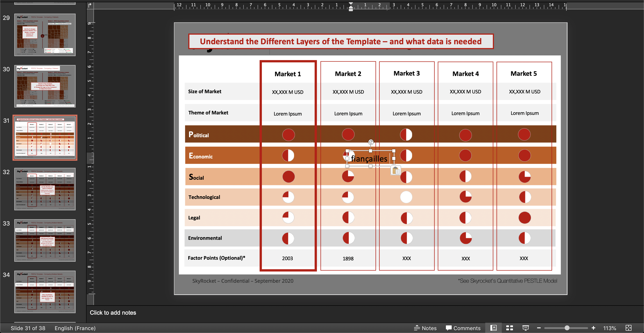Click the rotation handle above fiançailles box

371,142
